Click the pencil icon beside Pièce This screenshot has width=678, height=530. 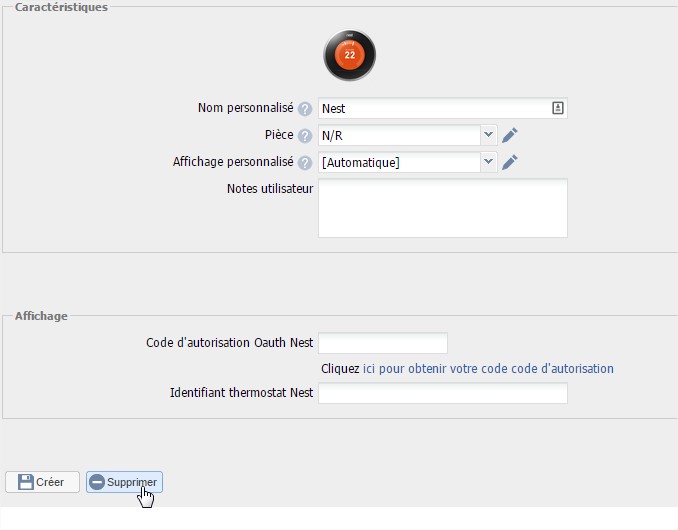tap(510, 135)
